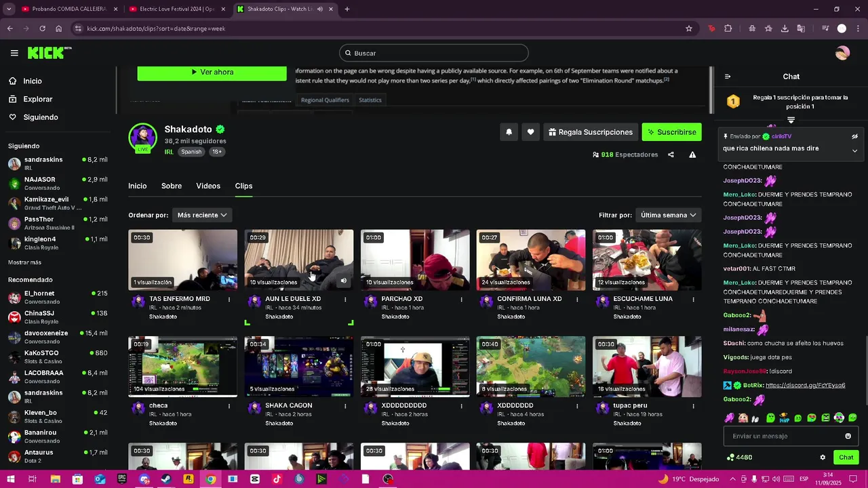
Task: Open options for checa clip
Action: coord(229,406)
